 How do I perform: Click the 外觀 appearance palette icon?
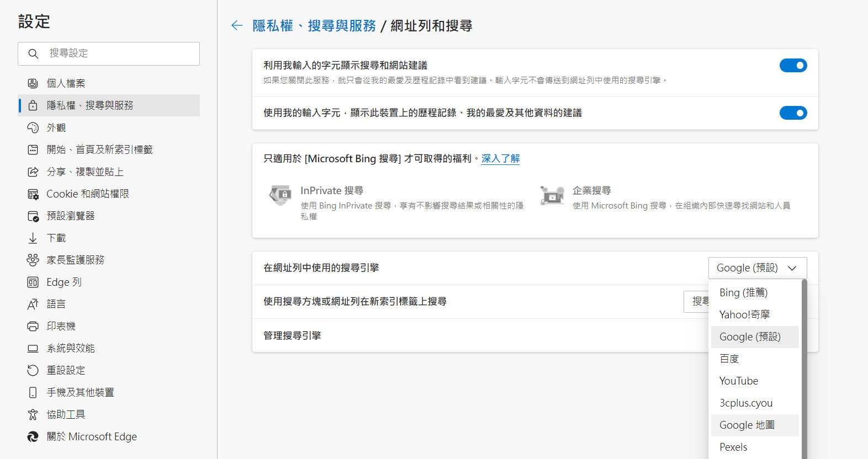[x=33, y=127]
